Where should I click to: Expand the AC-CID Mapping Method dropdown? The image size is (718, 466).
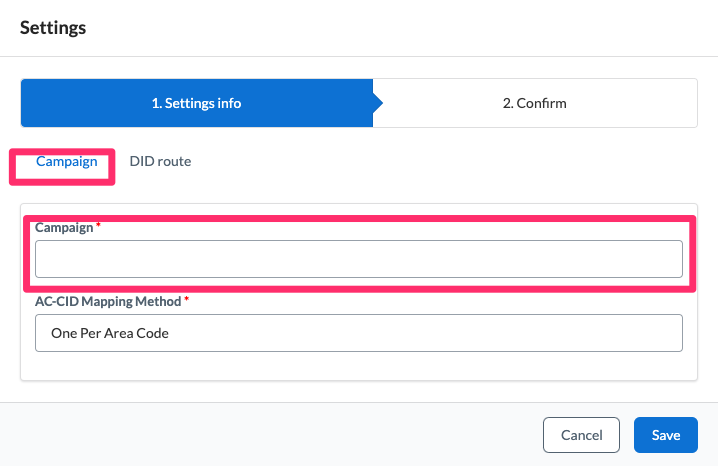[x=359, y=333]
